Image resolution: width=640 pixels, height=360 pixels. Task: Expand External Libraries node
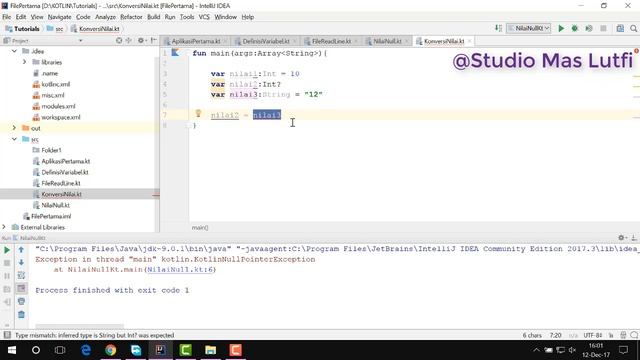pyautogui.click(x=4, y=227)
